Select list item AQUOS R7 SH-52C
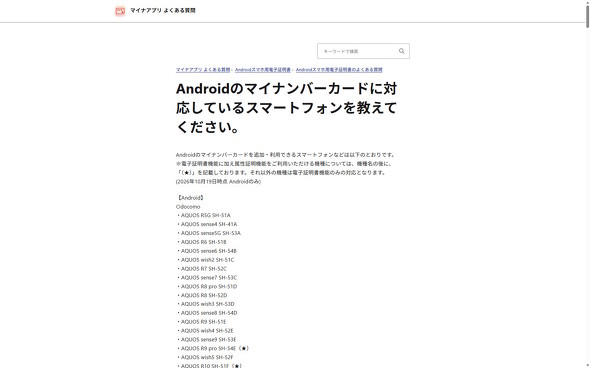The width and height of the screenshot is (590, 368). (201, 269)
